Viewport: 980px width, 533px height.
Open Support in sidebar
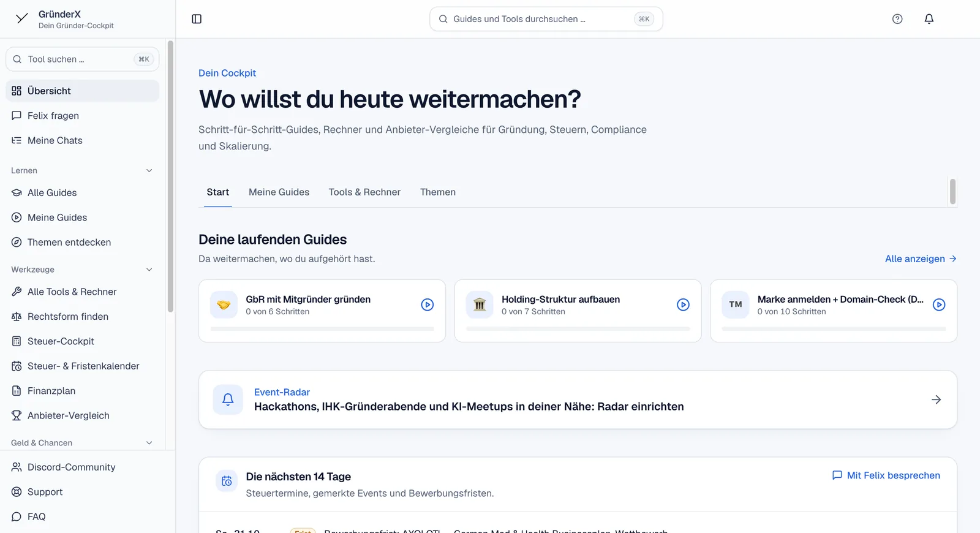(x=83, y=492)
